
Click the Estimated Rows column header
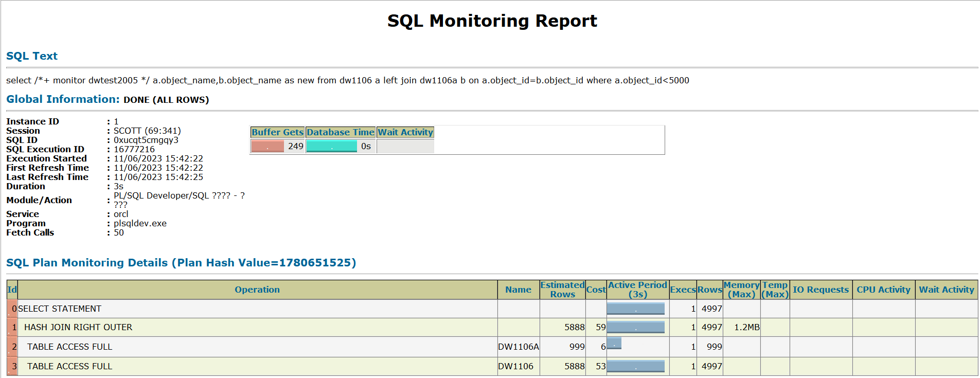click(x=562, y=290)
